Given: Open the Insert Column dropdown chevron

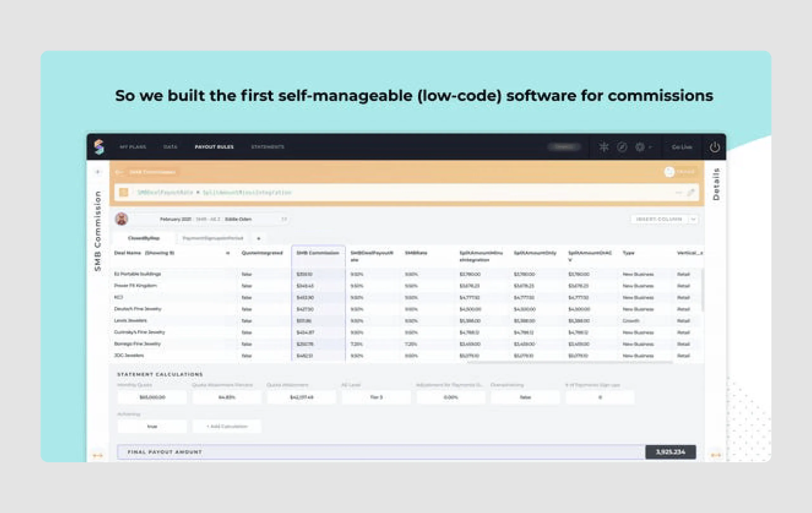Looking at the screenshot, I should click(x=694, y=219).
